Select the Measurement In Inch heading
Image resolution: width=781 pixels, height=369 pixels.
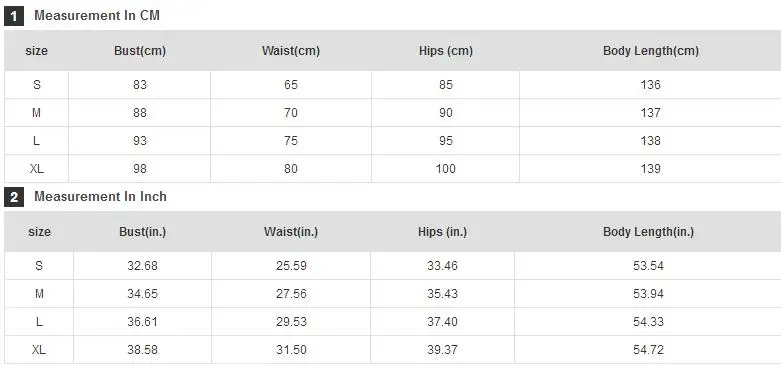coord(100,197)
